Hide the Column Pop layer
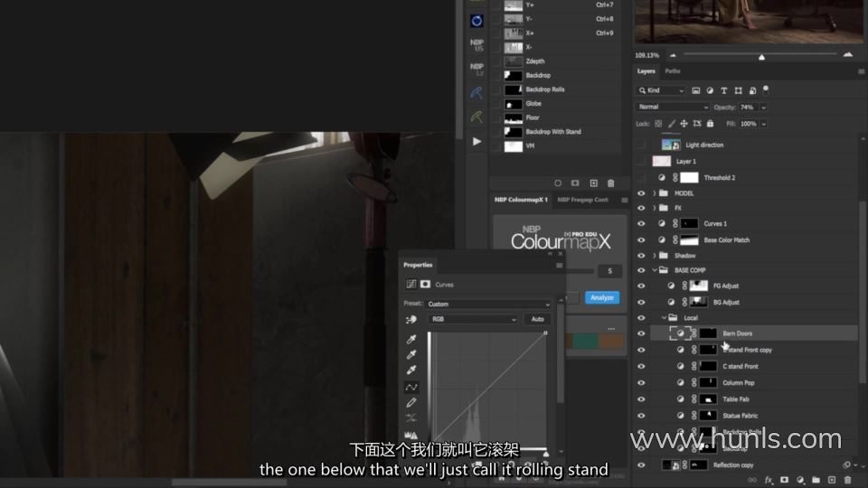Screen dimensions: 868x488 click(x=641, y=383)
